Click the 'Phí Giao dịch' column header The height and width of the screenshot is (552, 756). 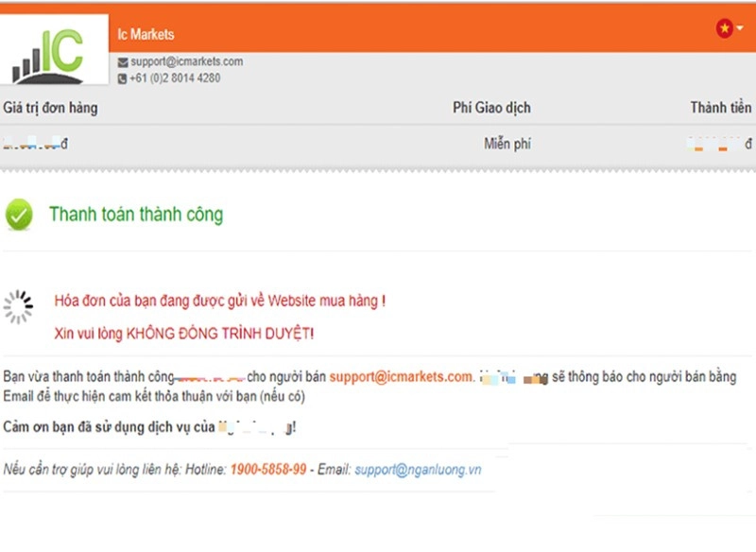pyautogui.click(x=491, y=108)
